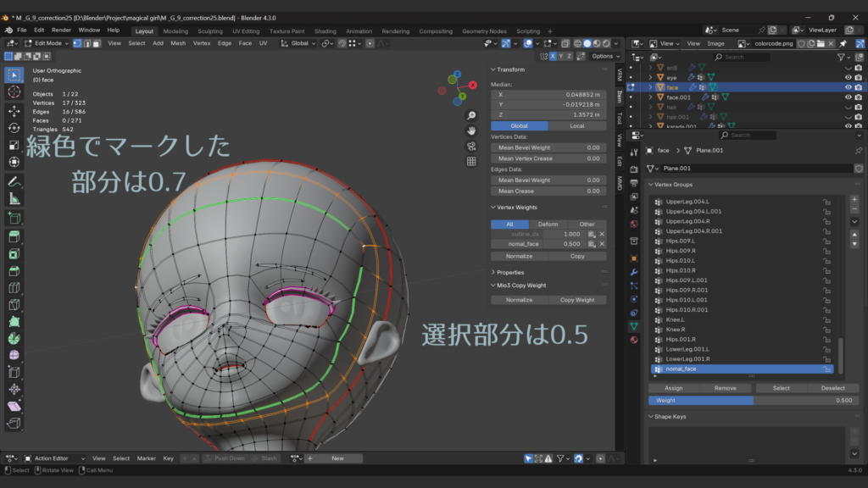This screenshot has height=488, width=868.
Task: Click Assign in the Vertex Groups panel
Action: [x=673, y=388]
